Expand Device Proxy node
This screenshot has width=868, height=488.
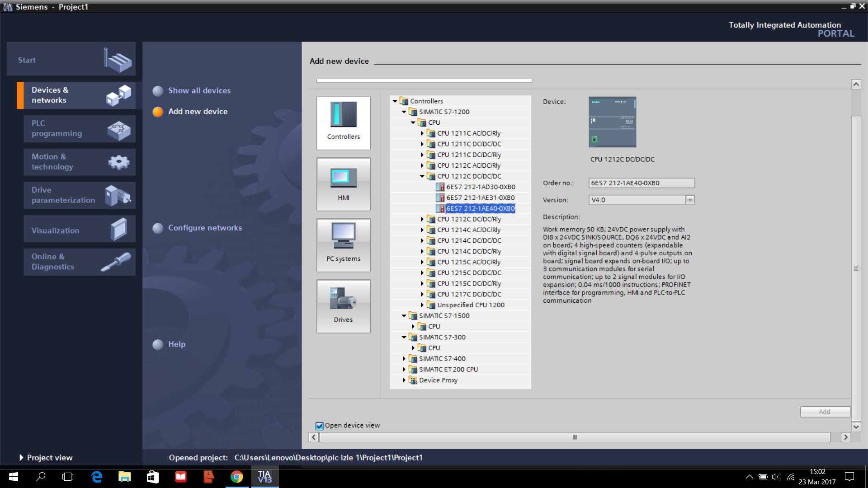(x=404, y=380)
